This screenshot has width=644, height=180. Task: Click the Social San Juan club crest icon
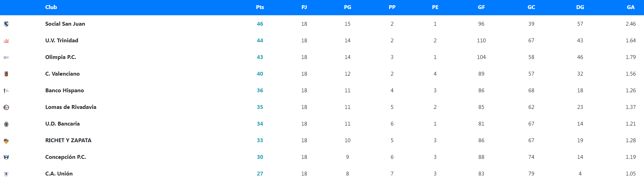click(x=6, y=24)
